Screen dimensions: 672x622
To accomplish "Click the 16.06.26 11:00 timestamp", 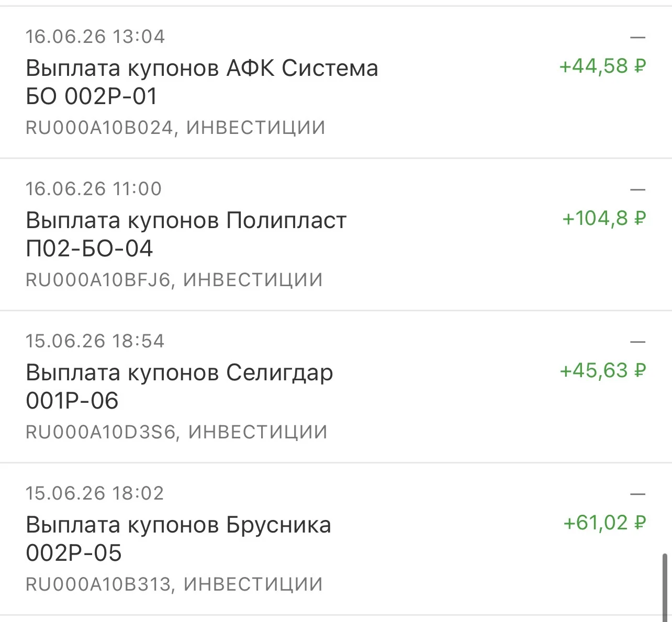I will point(94,189).
